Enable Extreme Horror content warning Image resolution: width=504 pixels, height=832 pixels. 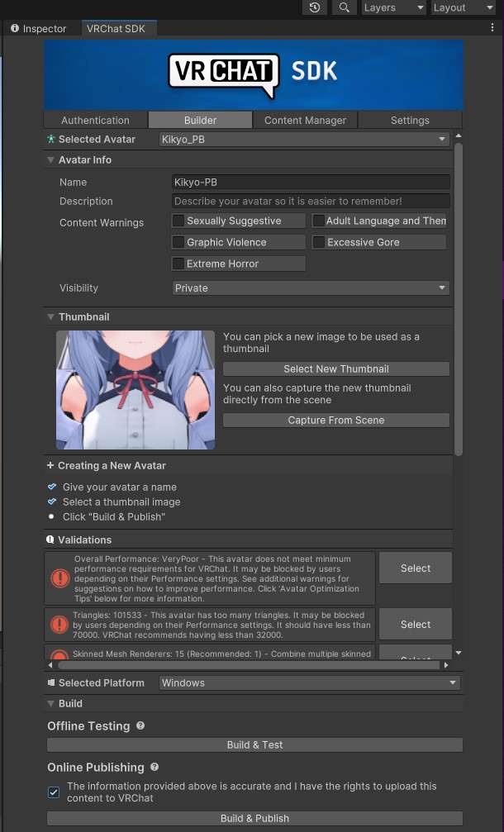(179, 264)
